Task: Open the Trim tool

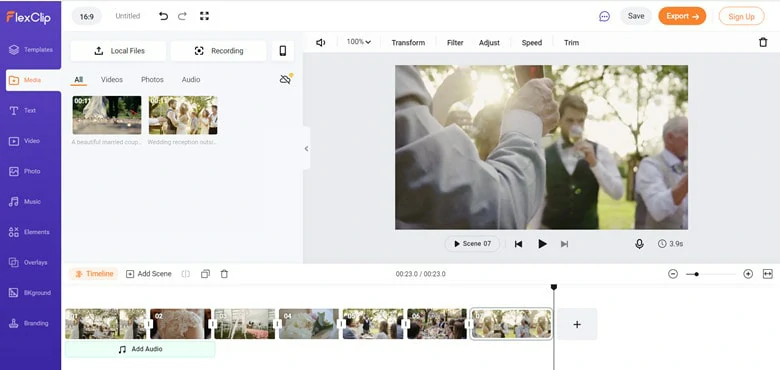Action: pos(572,43)
